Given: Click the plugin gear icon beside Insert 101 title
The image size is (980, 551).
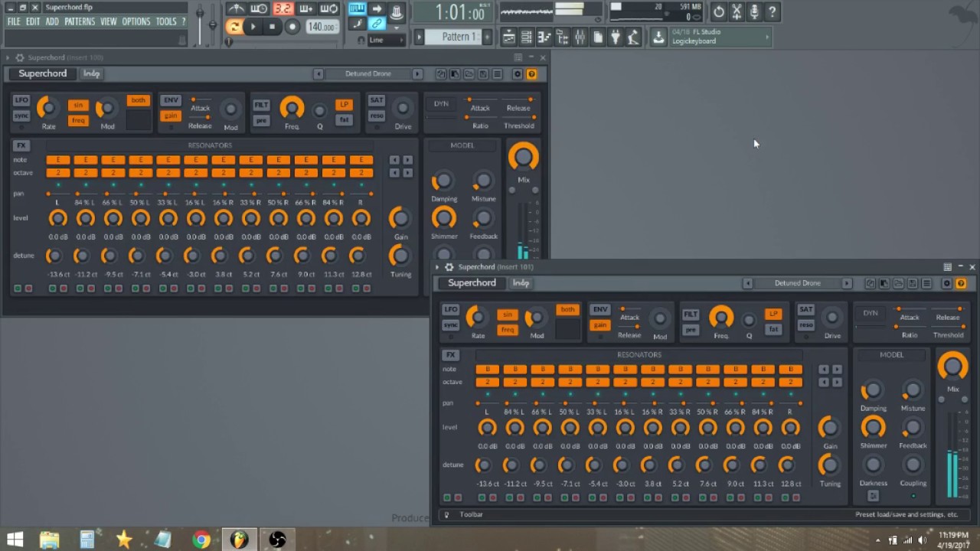Looking at the screenshot, I should click(449, 267).
